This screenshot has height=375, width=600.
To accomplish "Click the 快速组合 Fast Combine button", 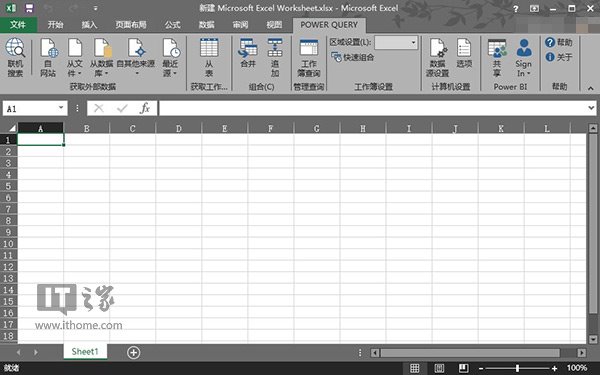I will (x=352, y=57).
